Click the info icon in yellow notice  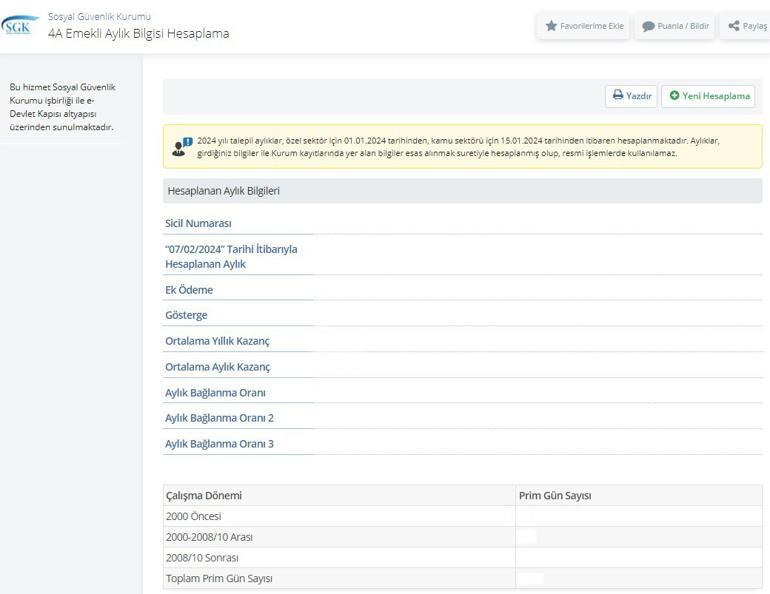181,147
